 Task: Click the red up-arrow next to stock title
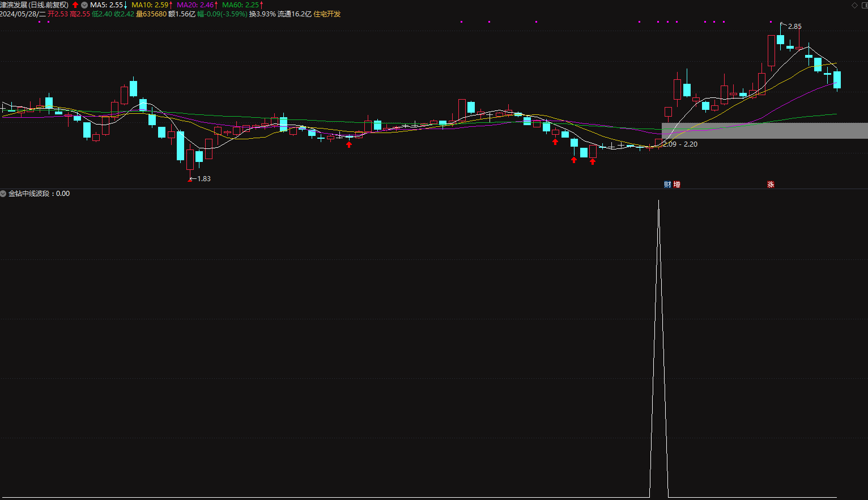[75, 5]
